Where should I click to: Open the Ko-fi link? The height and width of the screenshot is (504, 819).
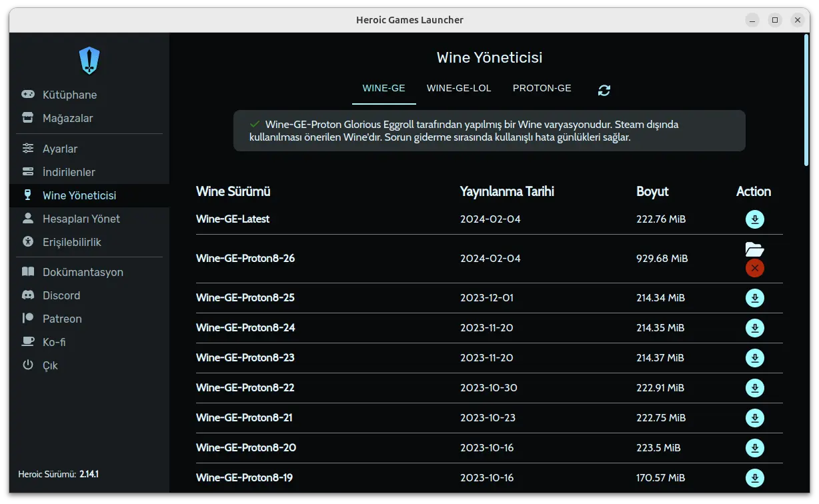point(89,342)
